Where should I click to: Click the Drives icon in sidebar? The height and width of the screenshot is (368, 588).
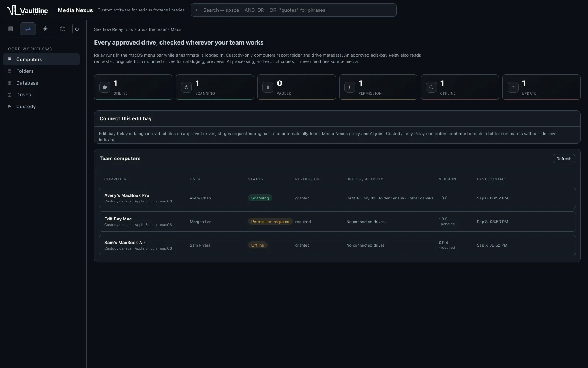point(10,95)
